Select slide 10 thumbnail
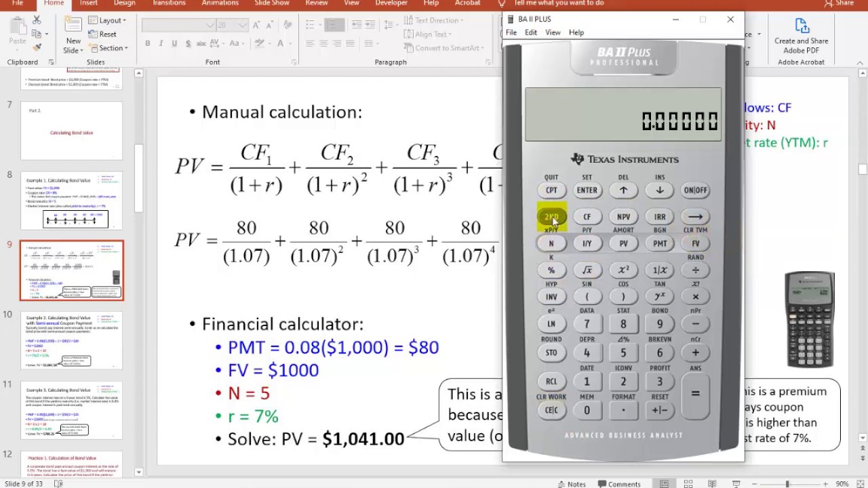This screenshot has height=488, width=868. [x=72, y=340]
